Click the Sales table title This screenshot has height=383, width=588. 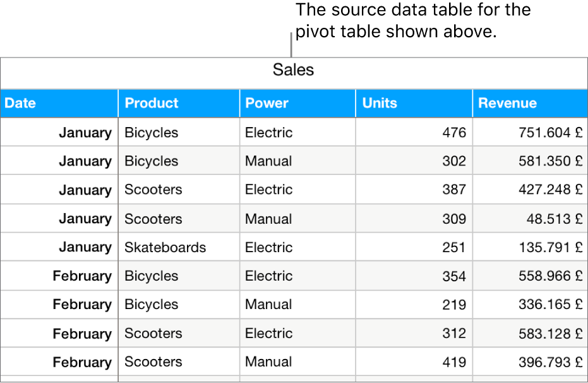pos(293,70)
